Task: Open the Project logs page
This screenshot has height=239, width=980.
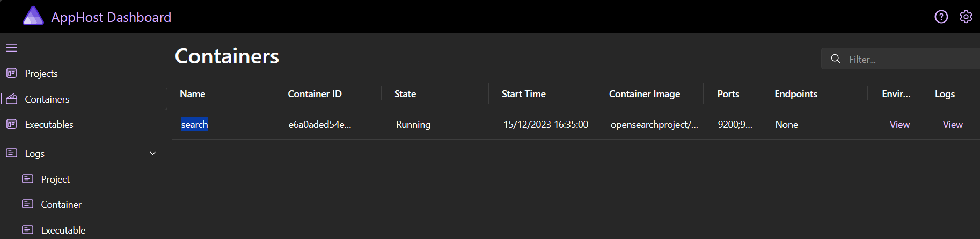Action: pyautogui.click(x=55, y=179)
